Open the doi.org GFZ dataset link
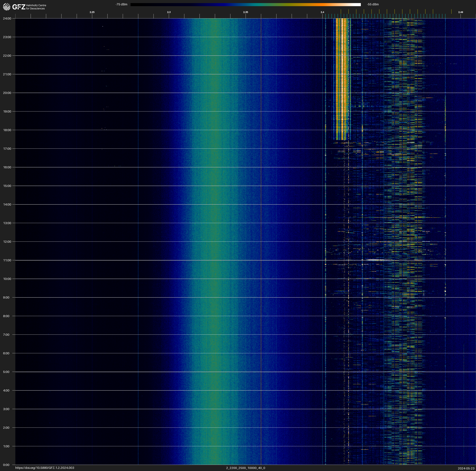 pos(45,468)
